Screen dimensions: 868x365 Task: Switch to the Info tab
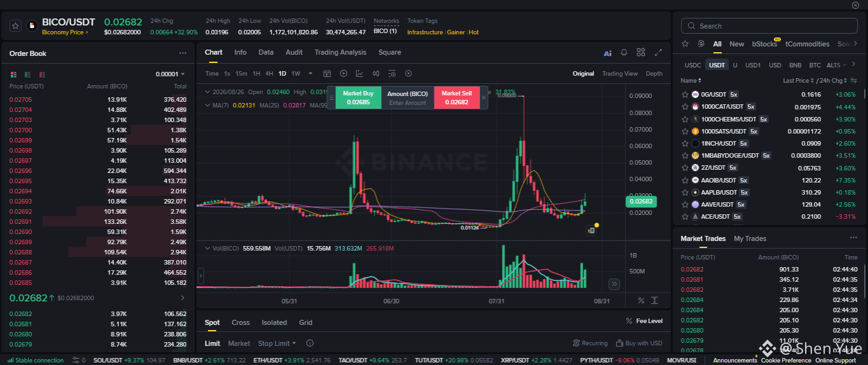click(x=240, y=52)
